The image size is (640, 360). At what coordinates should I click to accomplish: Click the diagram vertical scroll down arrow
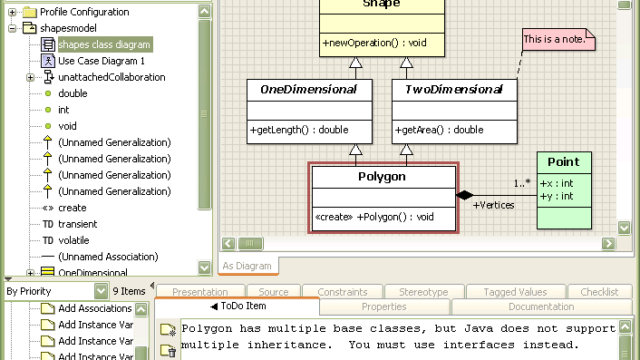(x=624, y=227)
